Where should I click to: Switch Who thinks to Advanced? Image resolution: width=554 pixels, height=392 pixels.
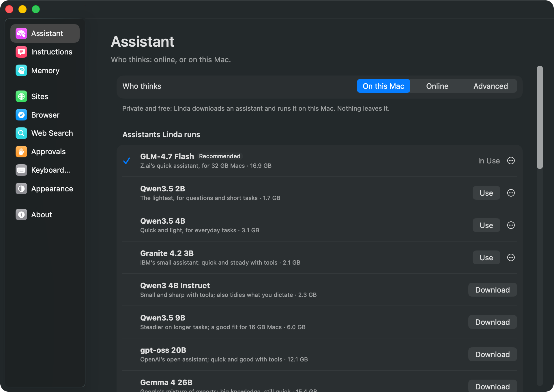click(491, 86)
